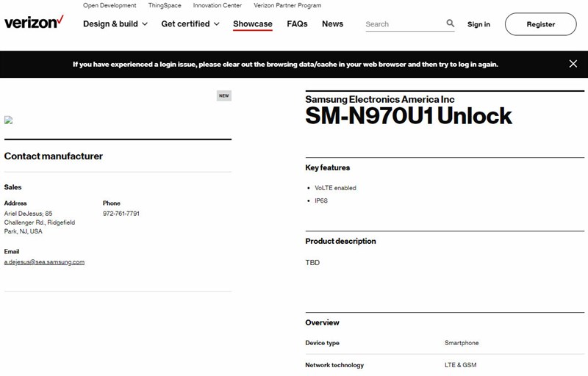Screen dimensions: 588x376
Task: Click the Sign in link
Action: 478,24
